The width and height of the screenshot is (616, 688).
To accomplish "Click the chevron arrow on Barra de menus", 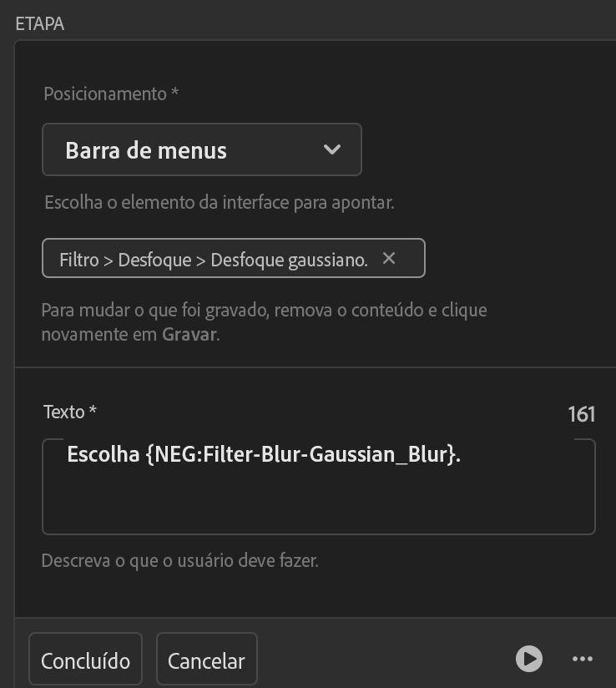I will click(331, 150).
